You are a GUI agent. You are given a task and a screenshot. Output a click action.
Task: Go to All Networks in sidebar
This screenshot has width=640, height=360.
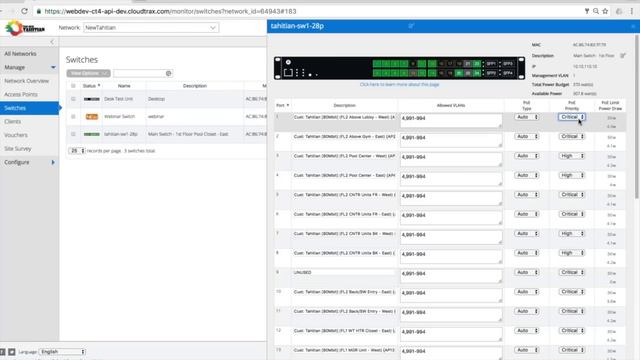click(20, 54)
